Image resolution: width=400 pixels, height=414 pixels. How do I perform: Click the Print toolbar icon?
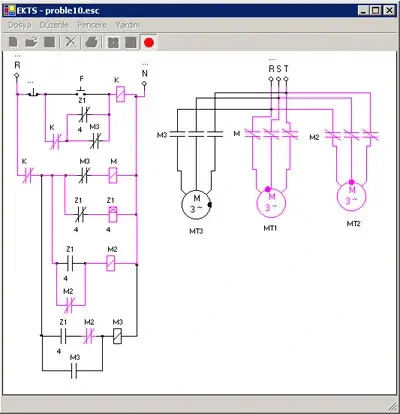(91, 42)
